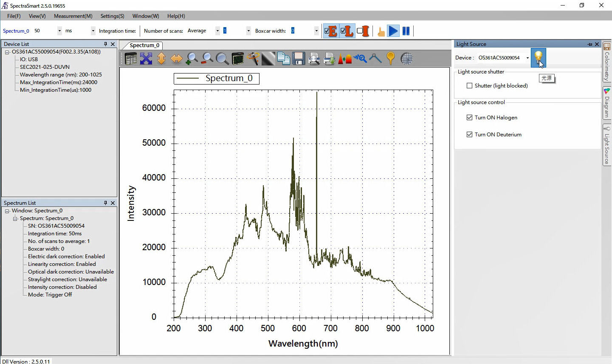The height and width of the screenshot is (364, 612).
Task: Select the Wavelength range tree item
Action: point(61,75)
